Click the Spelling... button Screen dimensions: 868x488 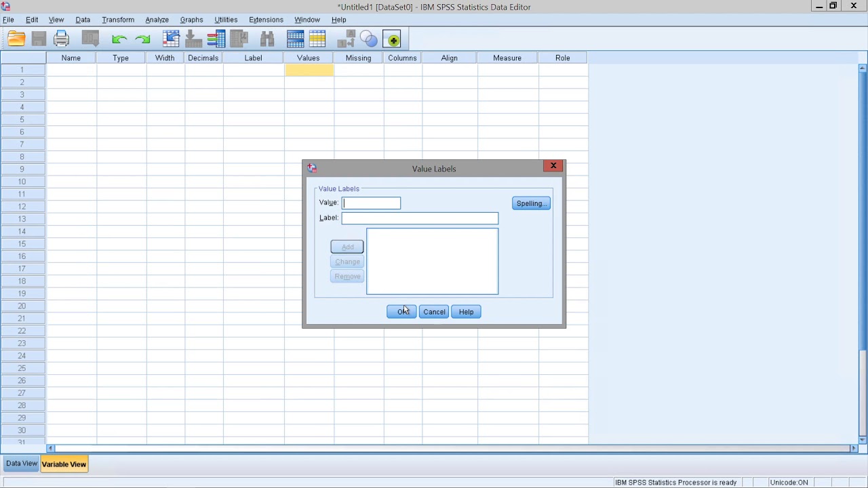click(x=531, y=203)
